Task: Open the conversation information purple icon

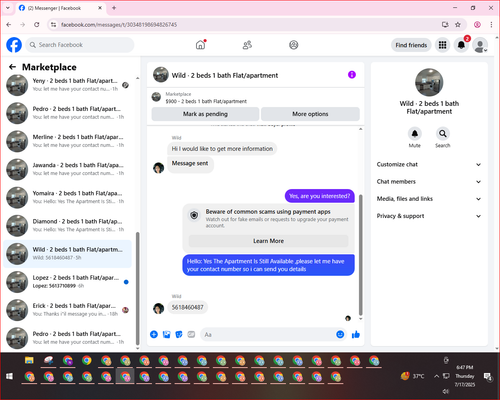Action: 352,75
